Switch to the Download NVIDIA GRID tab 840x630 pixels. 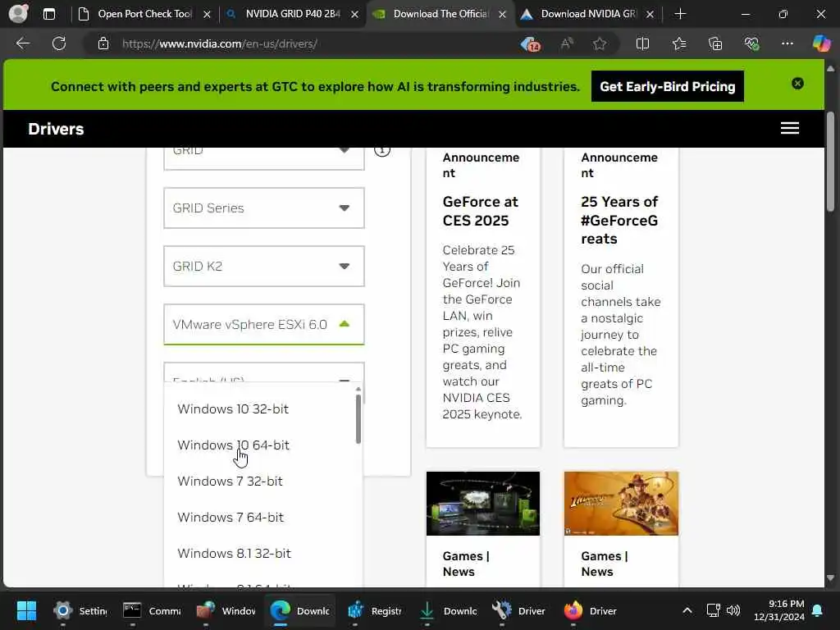pos(588,14)
